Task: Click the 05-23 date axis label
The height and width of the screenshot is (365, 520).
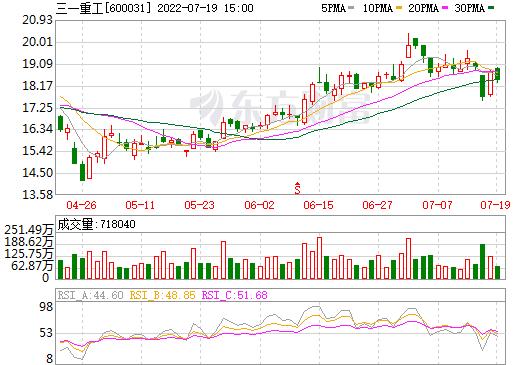Action: tap(199, 205)
